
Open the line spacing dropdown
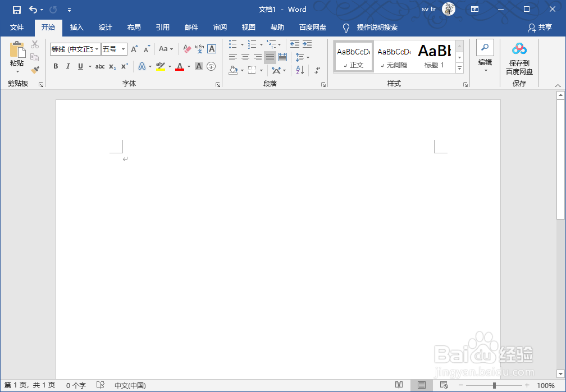click(308, 57)
